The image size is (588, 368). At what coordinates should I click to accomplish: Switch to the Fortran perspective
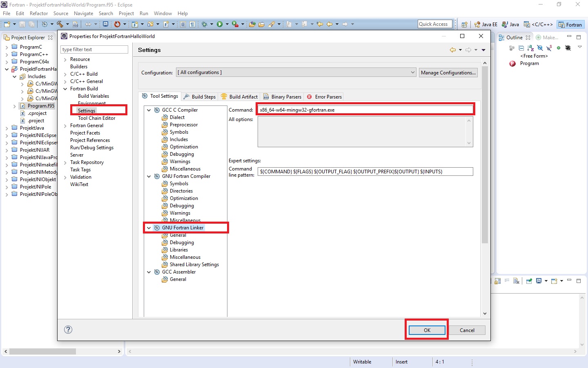[x=570, y=25]
